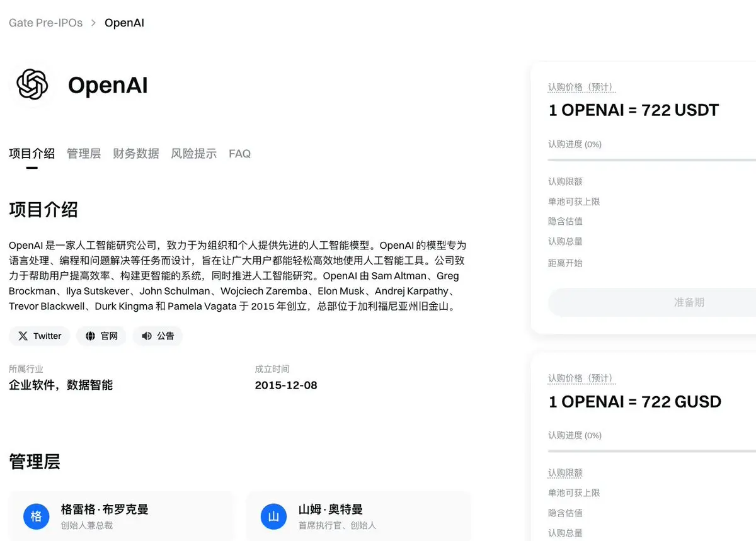Viewport: 756px width, 541px height.
Task: Click the USDT 认购进度 progress bar
Action: pos(652,160)
